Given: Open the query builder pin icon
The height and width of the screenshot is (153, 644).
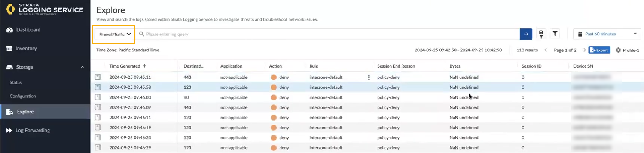Looking at the screenshot, I should coord(541,34).
